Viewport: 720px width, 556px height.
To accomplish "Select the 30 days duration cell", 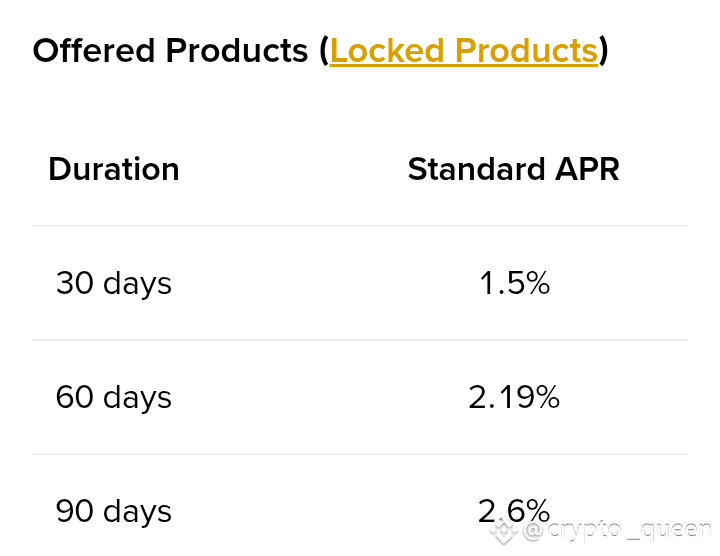I will tap(113, 283).
